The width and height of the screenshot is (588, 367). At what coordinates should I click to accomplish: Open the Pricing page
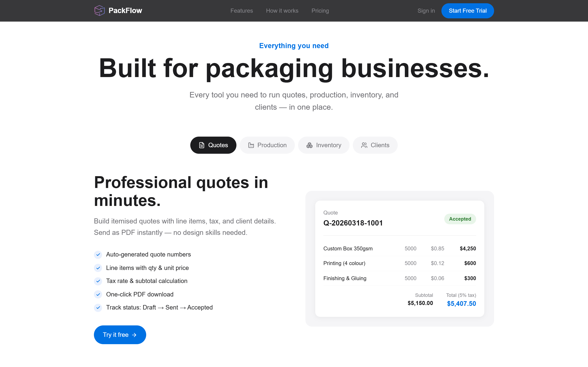tap(320, 10)
